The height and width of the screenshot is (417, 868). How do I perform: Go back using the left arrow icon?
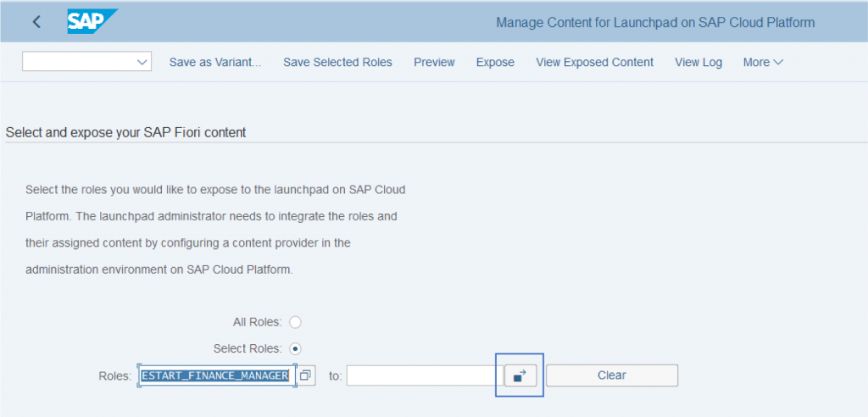coord(36,22)
